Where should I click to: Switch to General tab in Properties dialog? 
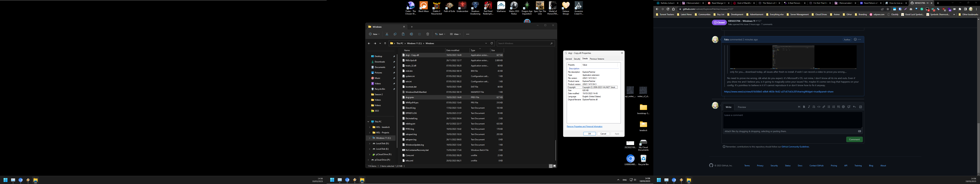(568, 59)
